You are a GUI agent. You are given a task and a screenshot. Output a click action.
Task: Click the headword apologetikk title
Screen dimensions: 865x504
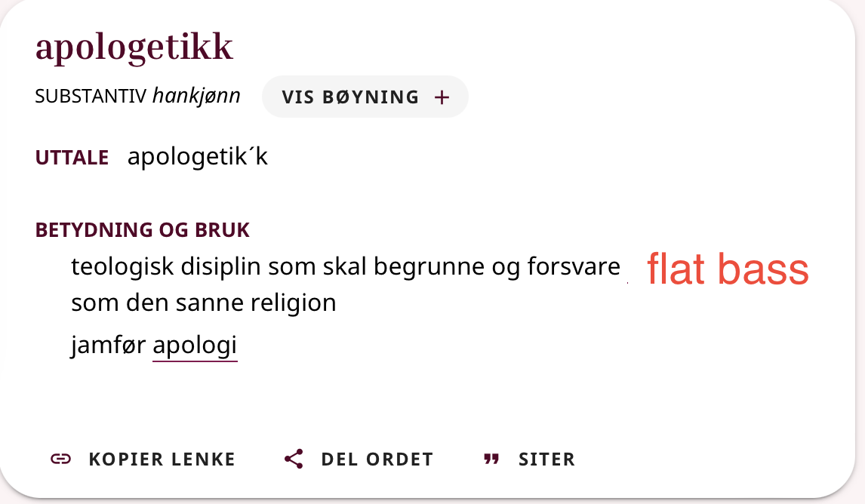(x=134, y=47)
